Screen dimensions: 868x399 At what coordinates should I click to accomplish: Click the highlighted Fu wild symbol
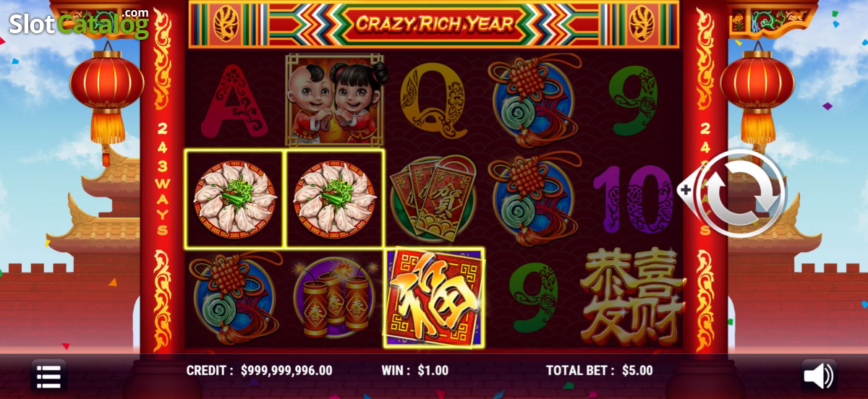click(434, 298)
